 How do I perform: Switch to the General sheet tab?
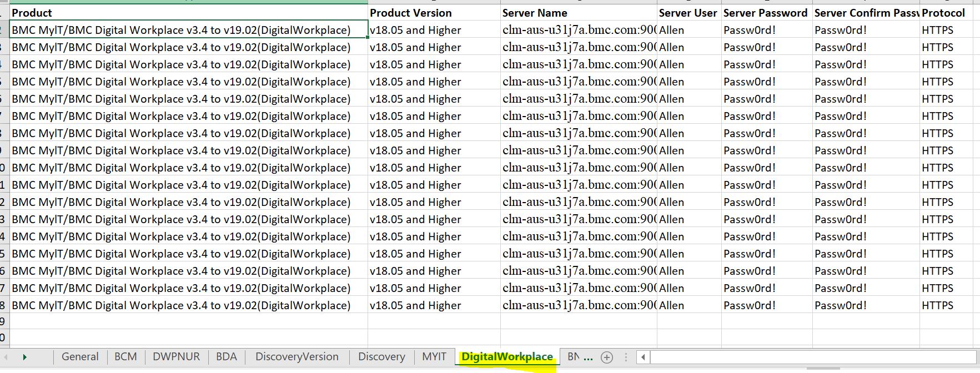coord(80,357)
